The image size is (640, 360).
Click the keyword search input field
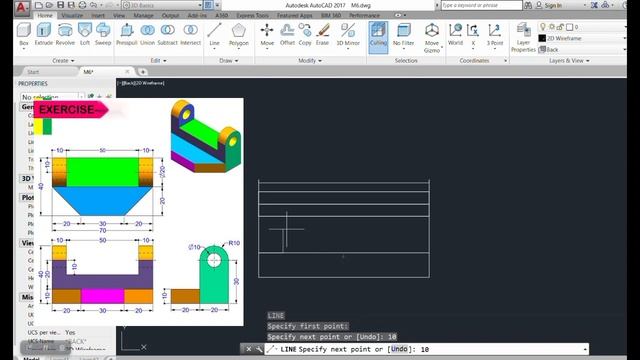[482, 5]
